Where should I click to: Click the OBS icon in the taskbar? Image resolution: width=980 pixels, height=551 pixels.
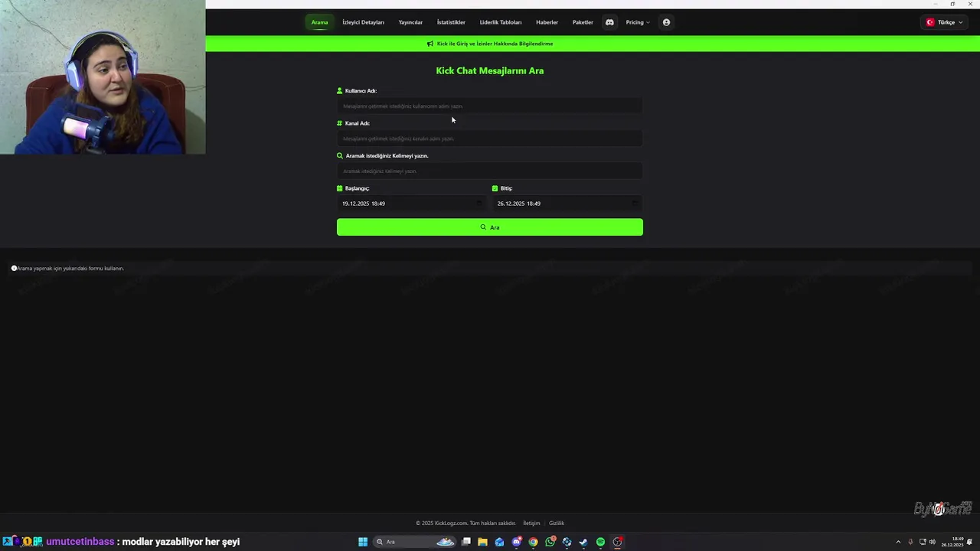tap(617, 542)
